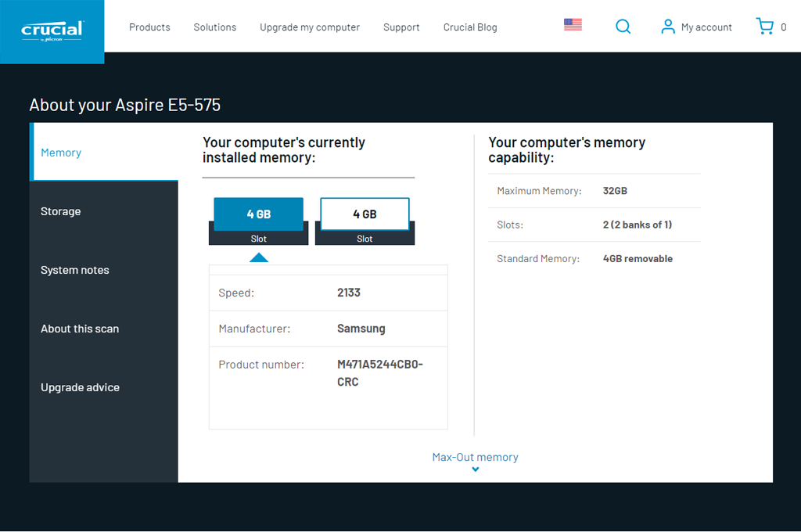
Task: Click the 4GB removable value
Action: pos(638,259)
